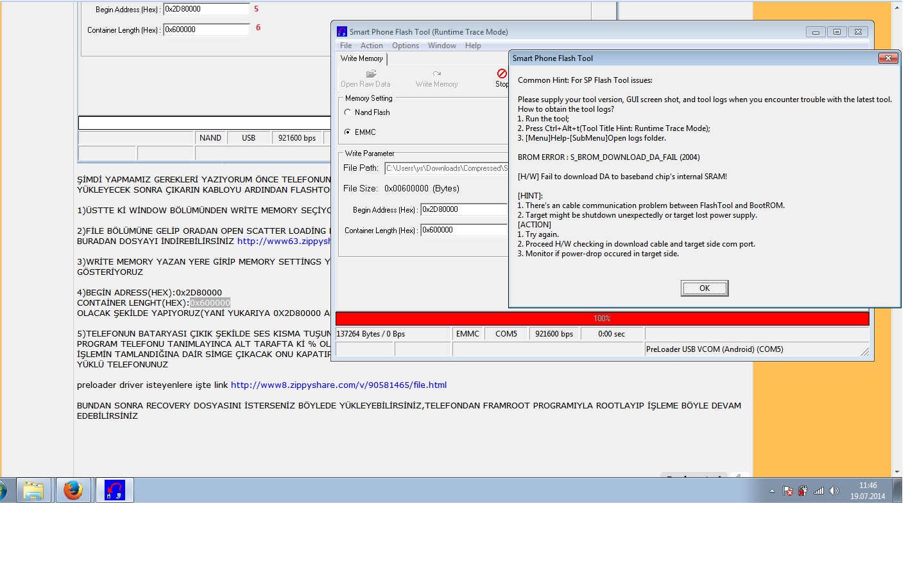
Task: Click the 'COM5' status bar cell
Action: click(506, 334)
